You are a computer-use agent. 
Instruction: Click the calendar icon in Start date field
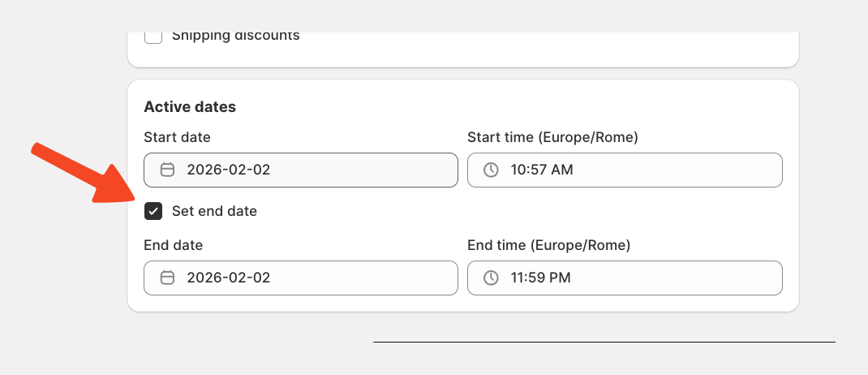pos(168,170)
